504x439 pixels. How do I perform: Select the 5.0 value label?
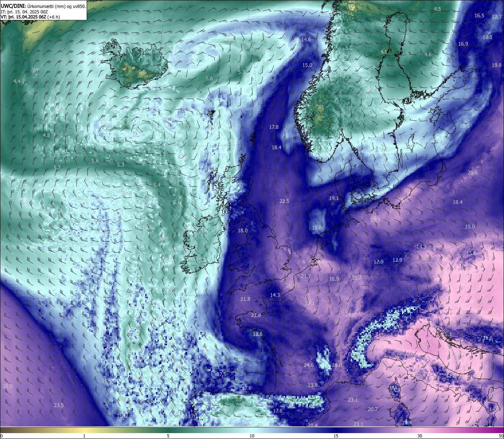[x=349, y=48]
